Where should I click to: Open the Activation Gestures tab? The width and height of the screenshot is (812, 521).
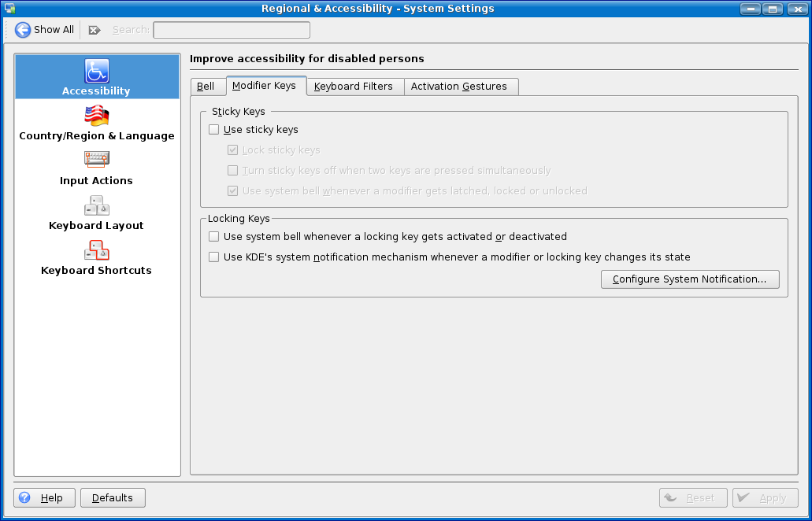(459, 87)
